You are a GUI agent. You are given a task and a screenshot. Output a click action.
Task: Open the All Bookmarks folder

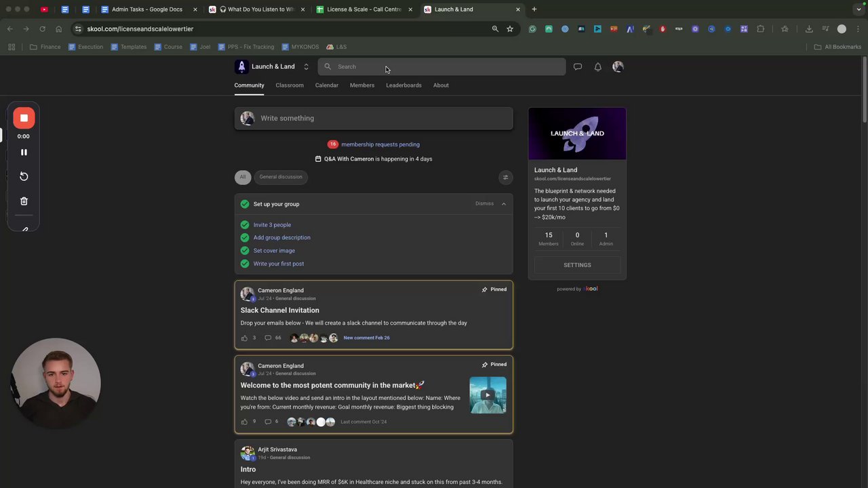837,47
